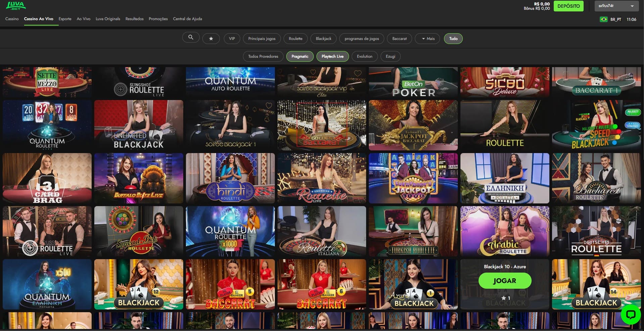Launch the BetOn Poker game
644x331 pixels.
[413, 82]
